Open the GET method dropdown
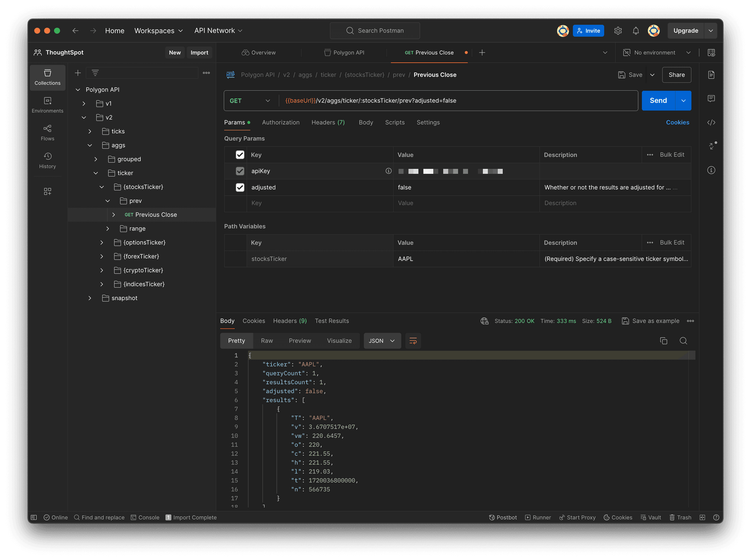This screenshot has height=560, width=751. click(250, 101)
